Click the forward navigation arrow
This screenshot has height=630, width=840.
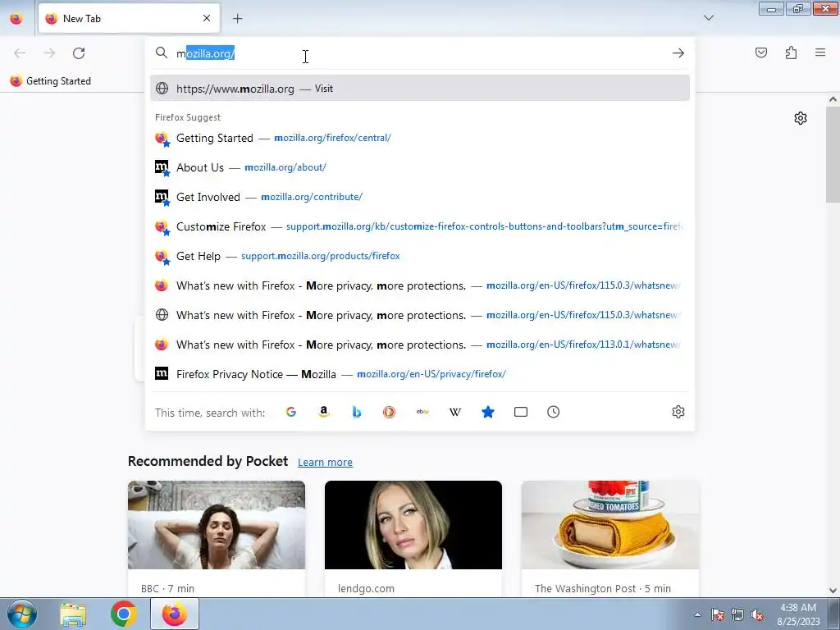(x=49, y=53)
